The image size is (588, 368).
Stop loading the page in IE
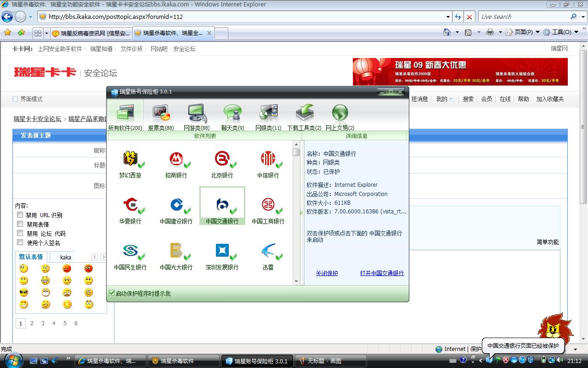[x=469, y=17]
